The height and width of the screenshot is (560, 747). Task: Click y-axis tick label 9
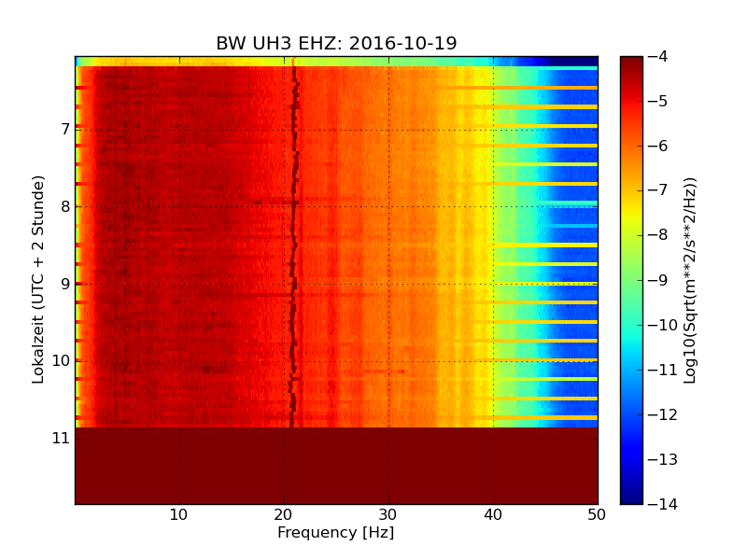coord(65,284)
